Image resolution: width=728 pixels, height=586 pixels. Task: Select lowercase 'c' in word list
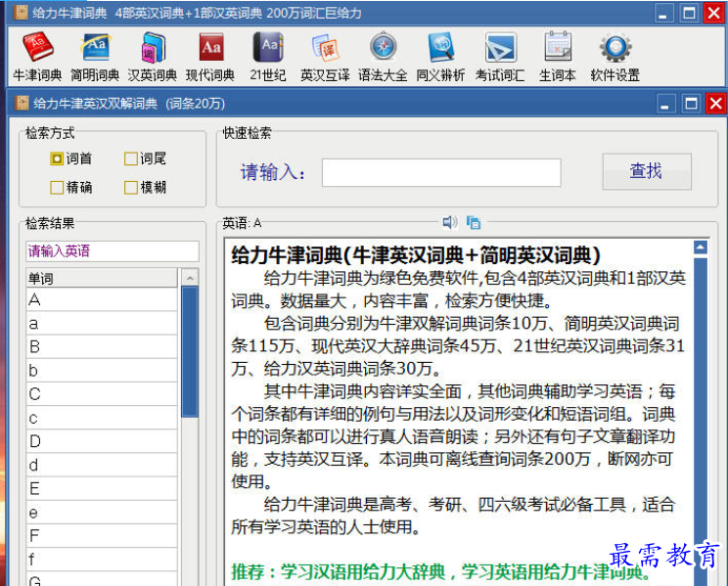tap(102, 418)
